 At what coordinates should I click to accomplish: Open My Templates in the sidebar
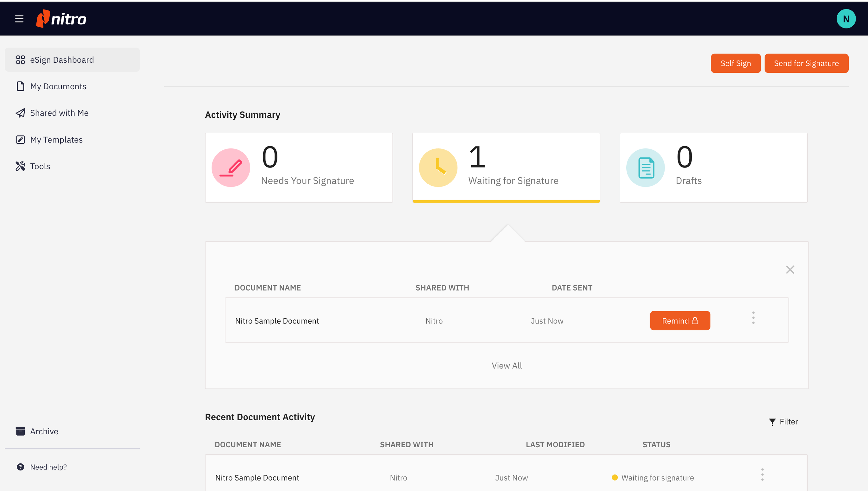pos(56,139)
